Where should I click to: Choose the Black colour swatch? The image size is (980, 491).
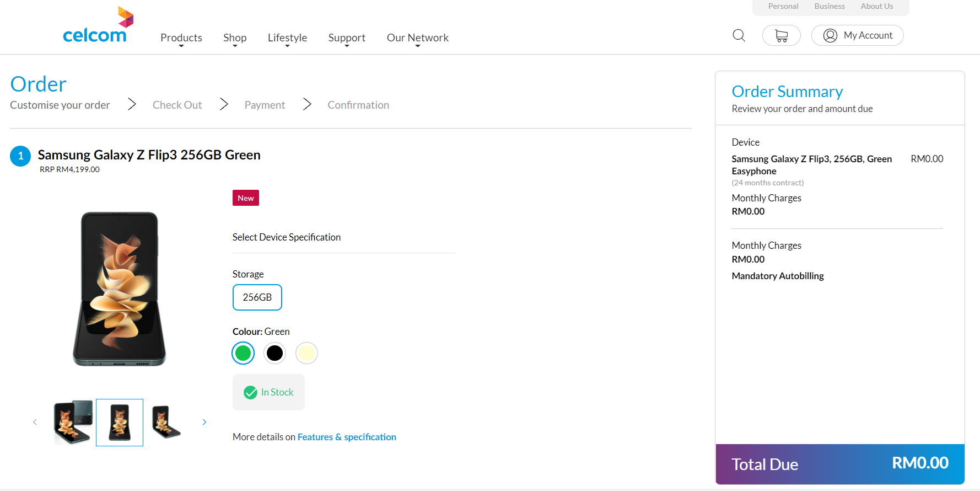(x=274, y=353)
